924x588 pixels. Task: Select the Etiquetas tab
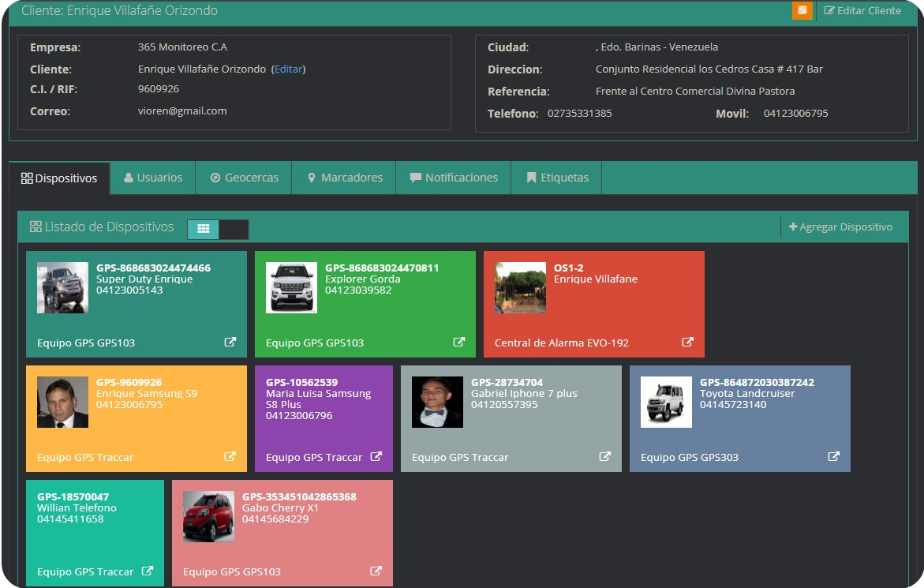pos(557,178)
